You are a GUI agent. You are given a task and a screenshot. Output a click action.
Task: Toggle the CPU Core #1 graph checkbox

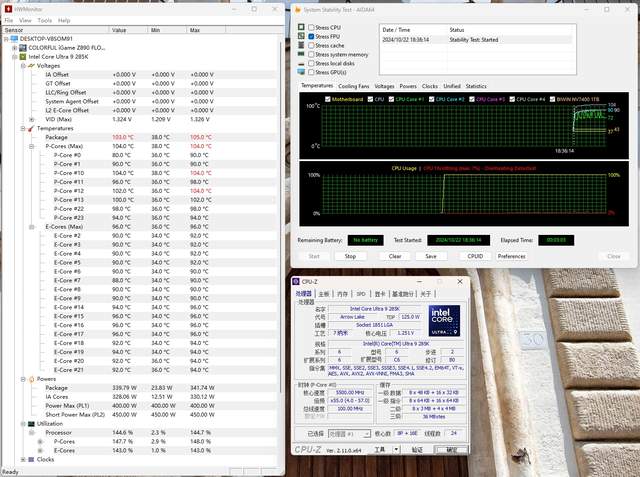[x=391, y=99]
